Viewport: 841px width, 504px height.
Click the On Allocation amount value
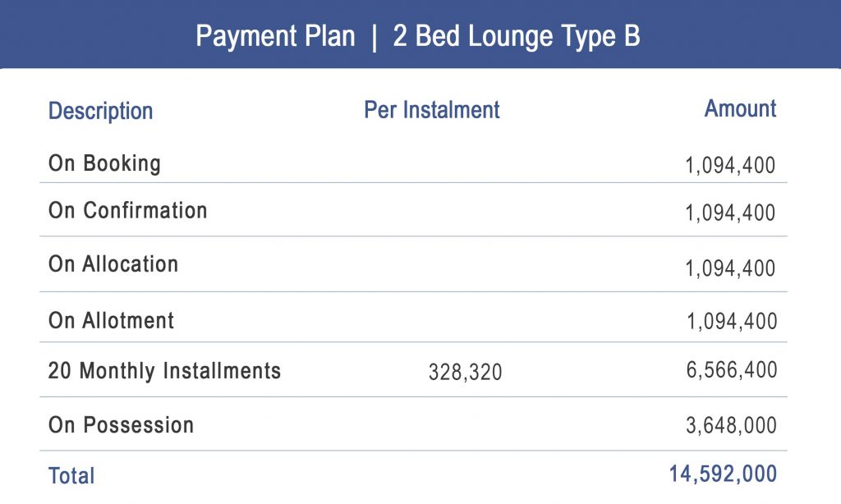(x=730, y=268)
